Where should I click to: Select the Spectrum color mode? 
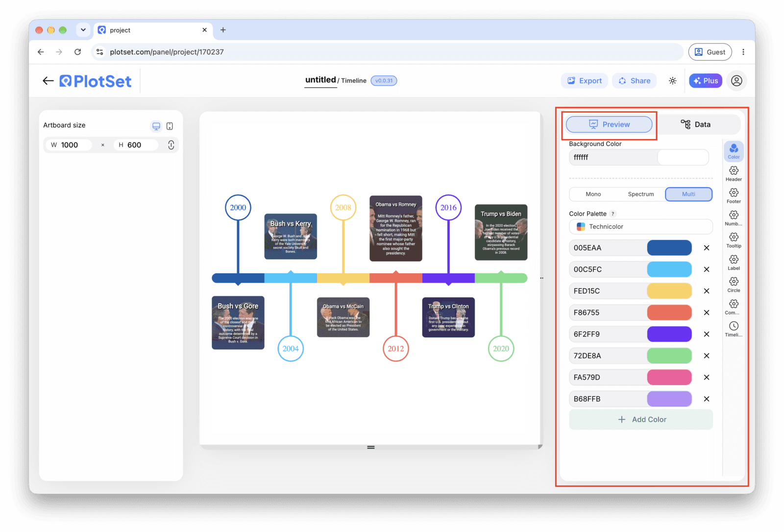[x=641, y=194]
